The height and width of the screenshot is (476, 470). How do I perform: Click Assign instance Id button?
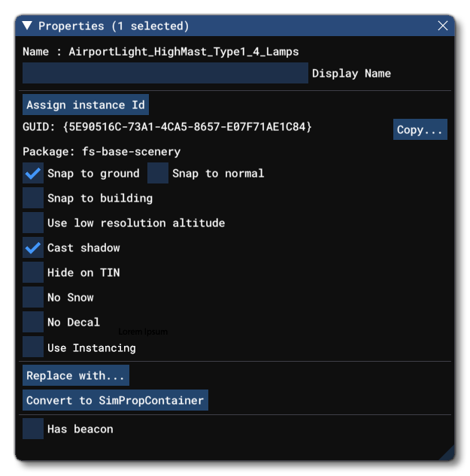(86, 105)
